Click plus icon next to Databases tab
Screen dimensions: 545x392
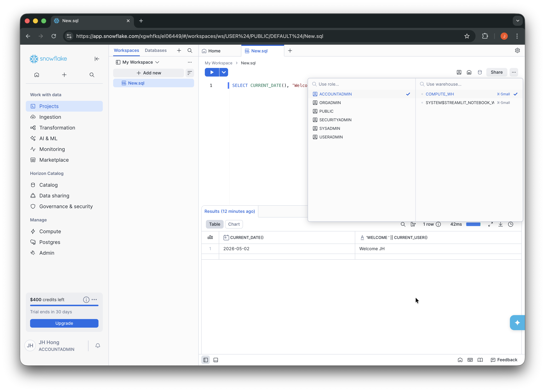179,50
